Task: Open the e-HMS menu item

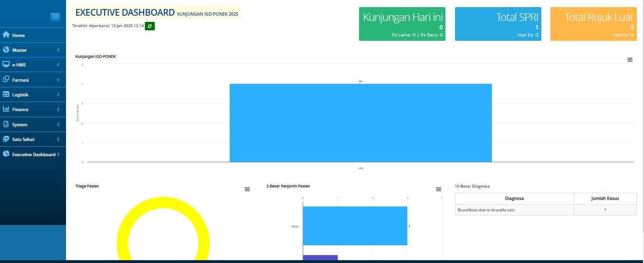Action: coord(33,65)
